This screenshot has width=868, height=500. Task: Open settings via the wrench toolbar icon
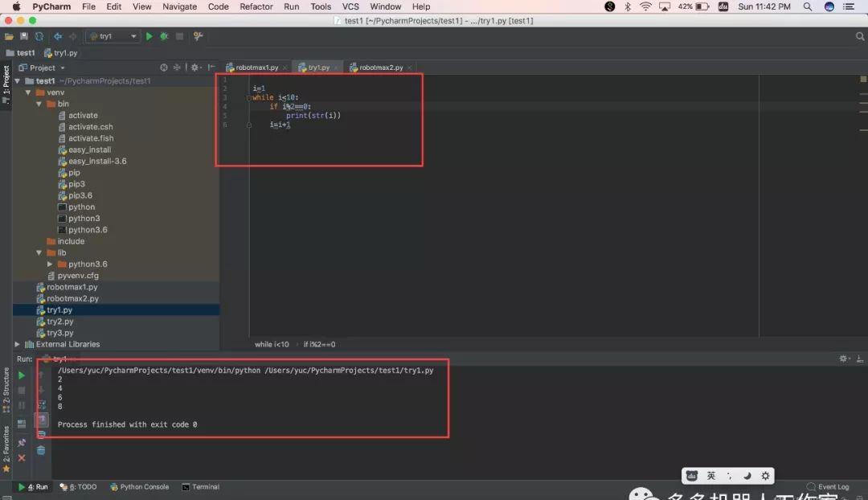(198, 36)
